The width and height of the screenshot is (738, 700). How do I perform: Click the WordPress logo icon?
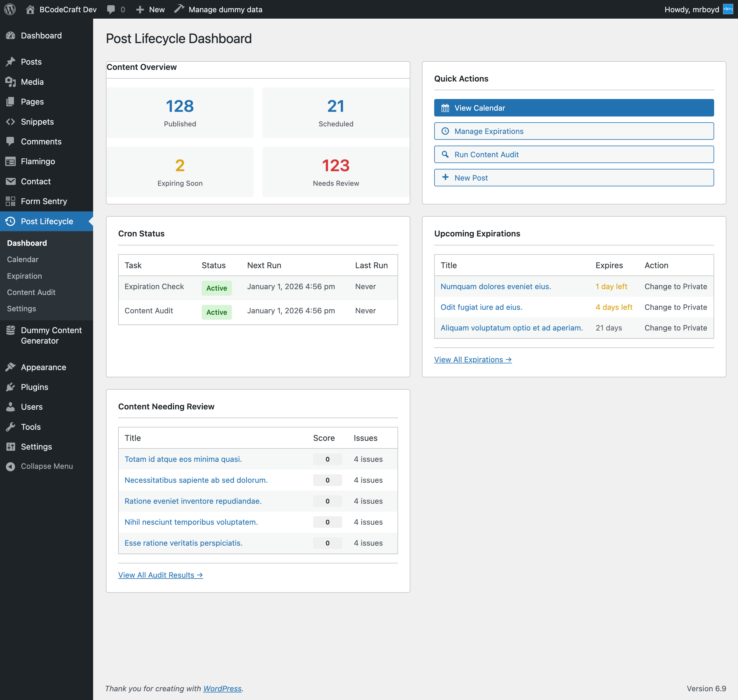(10, 9)
